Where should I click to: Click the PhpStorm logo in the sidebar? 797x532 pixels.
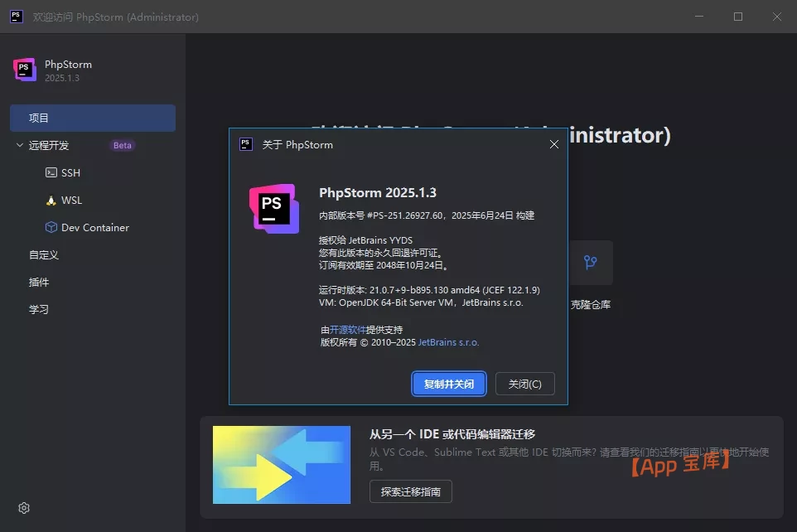[24, 70]
